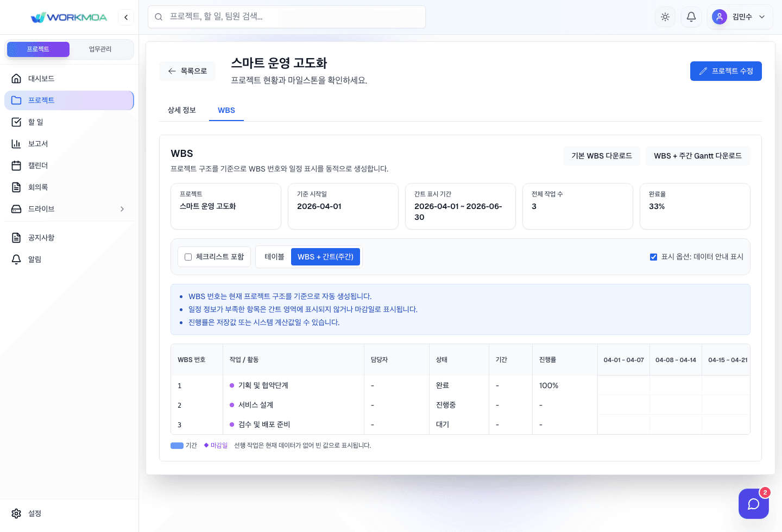The height and width of the screenshot is (532, 782).
Task: Click the purple dot beside 기획 및 협약단계
Action: pos(232,385)
